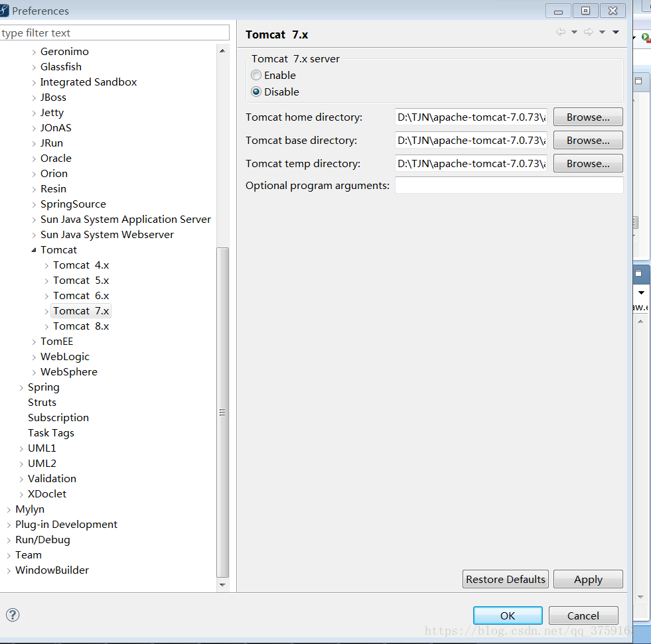651x644 pixels.
Task: Select the WebLogic tree item
Action: [65, 356]
